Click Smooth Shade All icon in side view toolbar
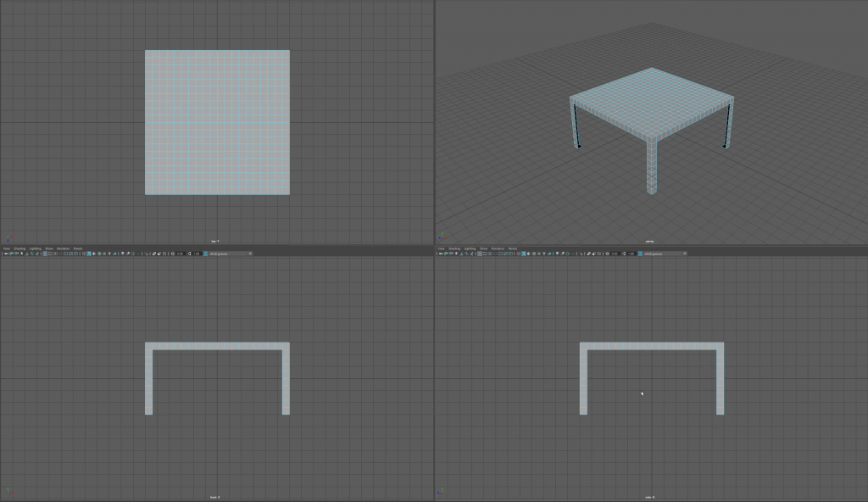 [523, 254]
